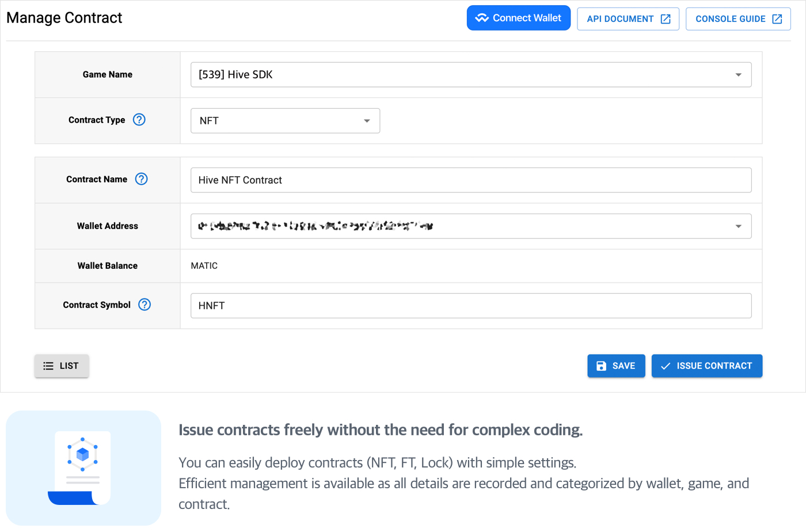
Task: Click the list icon in LIST button
Action: 48,366
